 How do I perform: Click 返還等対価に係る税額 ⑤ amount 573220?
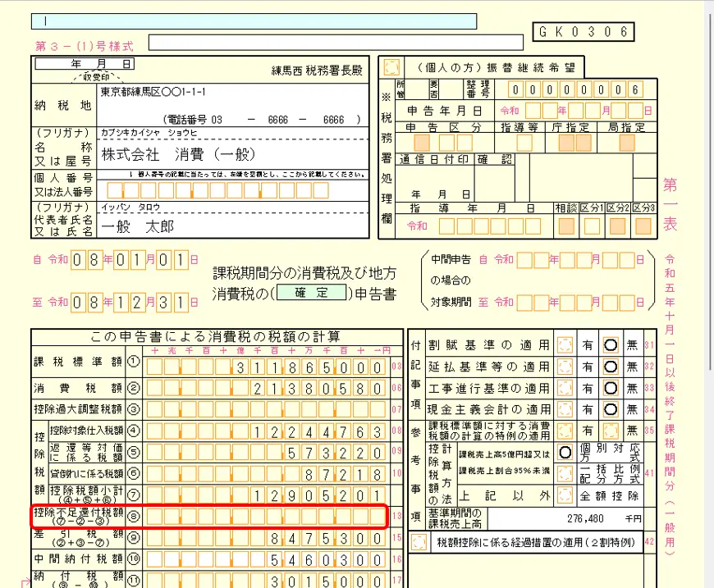coord(267,453)
